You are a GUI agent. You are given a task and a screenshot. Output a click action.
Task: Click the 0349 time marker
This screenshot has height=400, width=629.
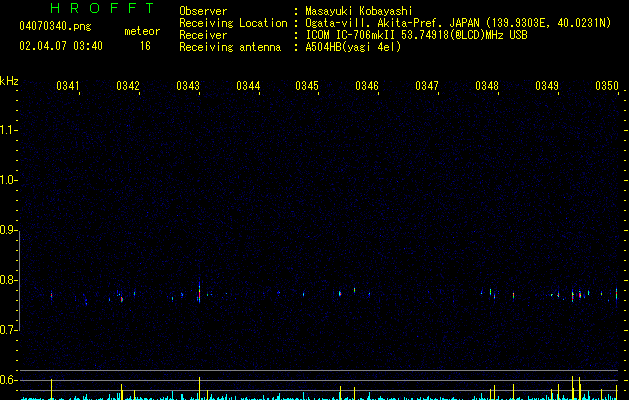tap(547, 85)
